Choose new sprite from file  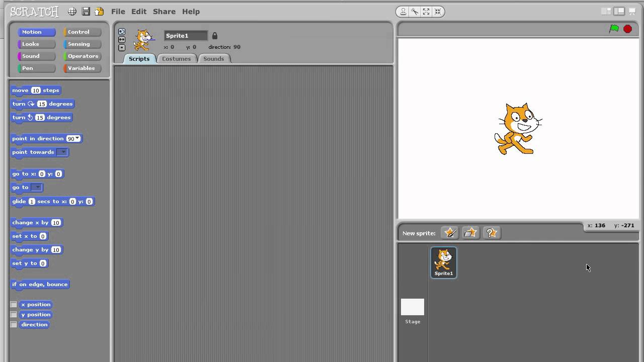[470, 233]
